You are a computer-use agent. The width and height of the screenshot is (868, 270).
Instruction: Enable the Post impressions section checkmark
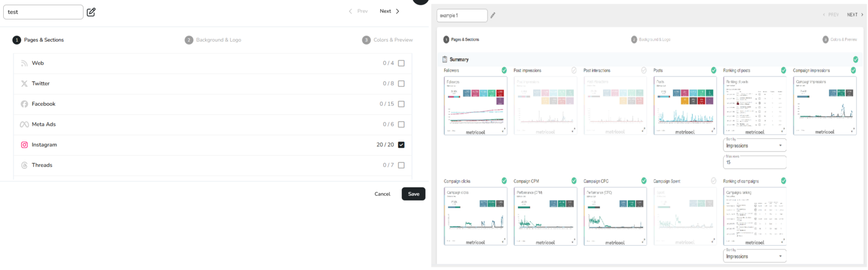click(574, 70)
